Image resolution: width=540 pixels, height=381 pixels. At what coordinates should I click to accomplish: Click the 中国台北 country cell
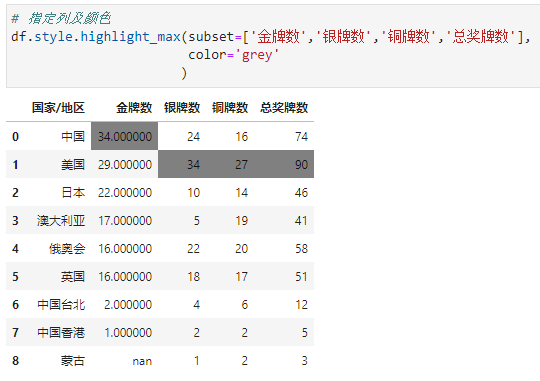(x=61, y=305)
